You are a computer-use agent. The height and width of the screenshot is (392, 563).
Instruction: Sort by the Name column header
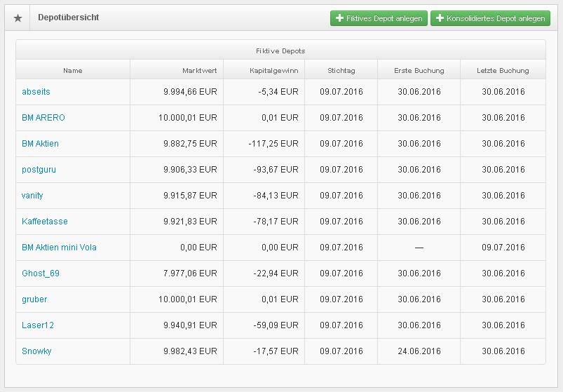point(73,70)
